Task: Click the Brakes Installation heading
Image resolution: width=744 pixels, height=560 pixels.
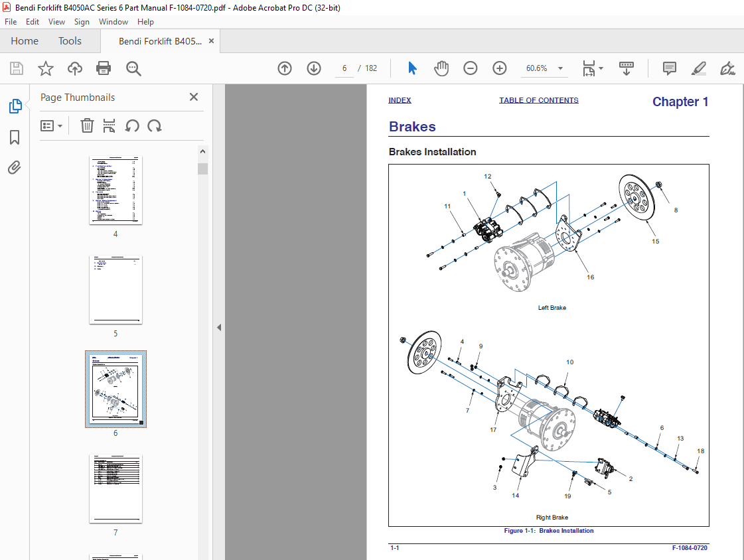Action: [432, 152]
